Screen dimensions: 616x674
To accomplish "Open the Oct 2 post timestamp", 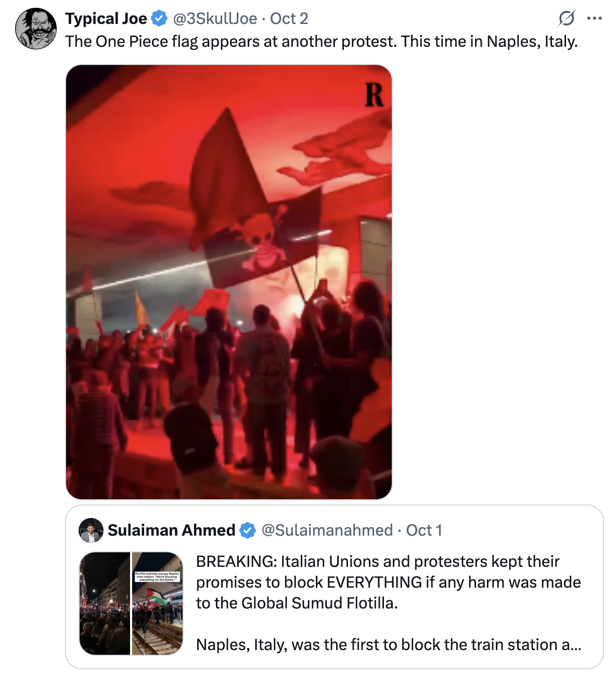I will [x=289, y=19].
